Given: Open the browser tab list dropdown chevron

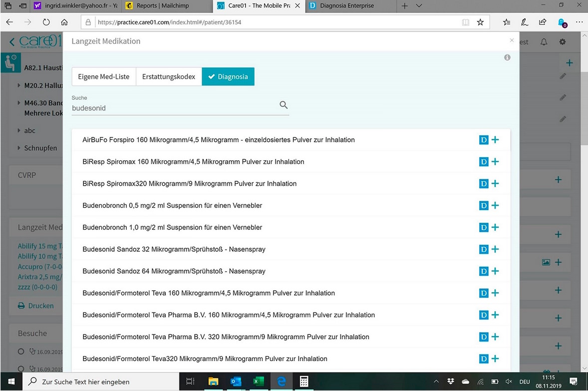Looking at the screenshot, I should coord(419,5).
